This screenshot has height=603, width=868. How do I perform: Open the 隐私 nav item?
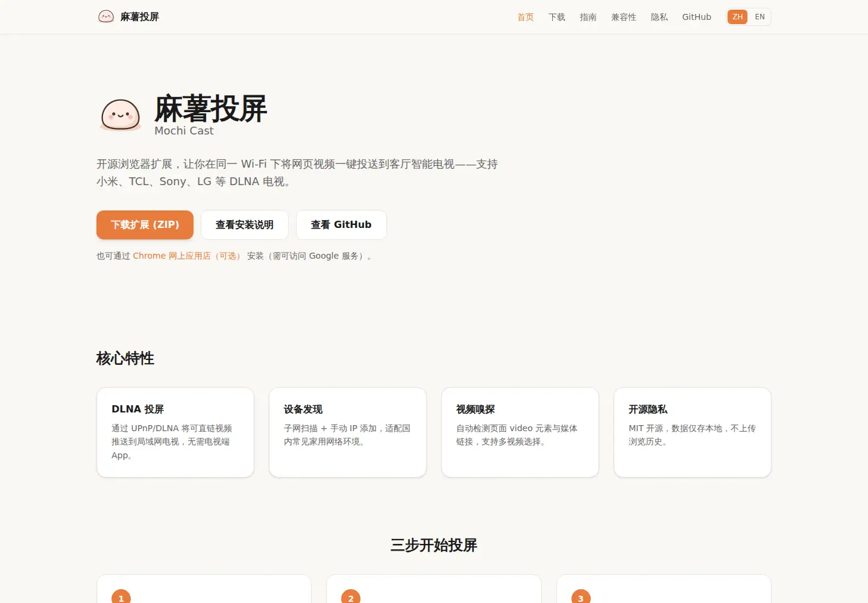click(x=659, y=17)
